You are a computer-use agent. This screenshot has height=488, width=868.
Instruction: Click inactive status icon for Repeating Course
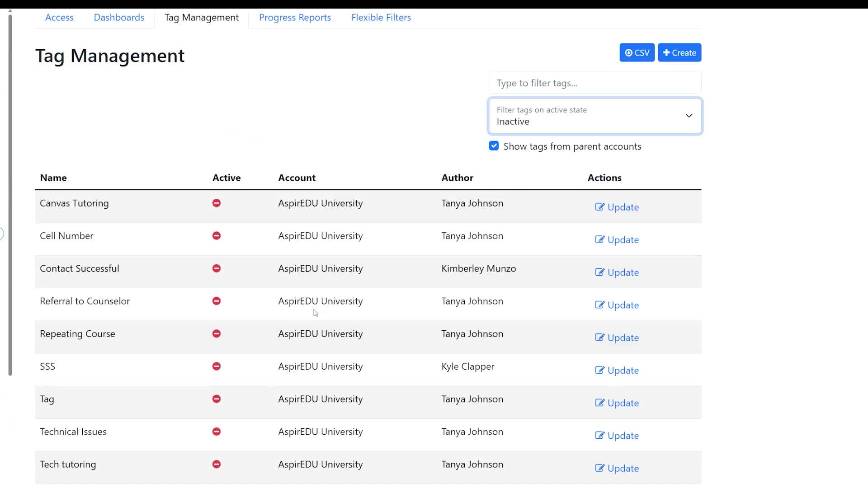(217, 333)
